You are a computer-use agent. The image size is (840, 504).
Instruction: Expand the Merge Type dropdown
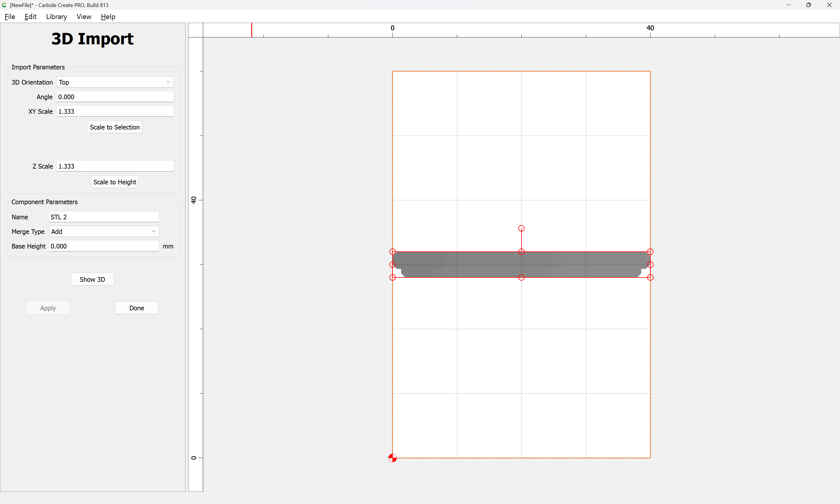point(104,232)
